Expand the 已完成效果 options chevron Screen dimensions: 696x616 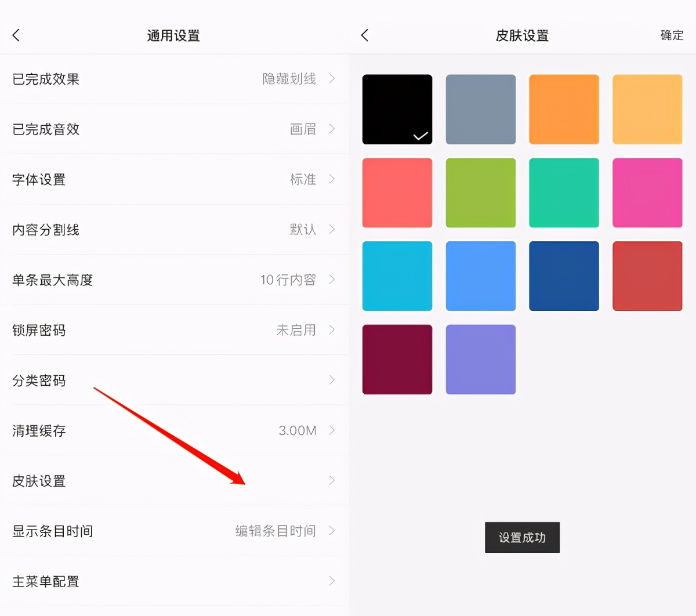tap(332, 79)
